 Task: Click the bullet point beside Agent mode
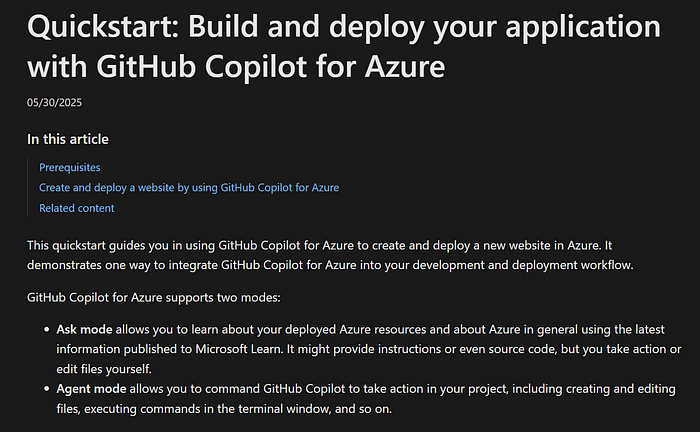click(46, 389)
